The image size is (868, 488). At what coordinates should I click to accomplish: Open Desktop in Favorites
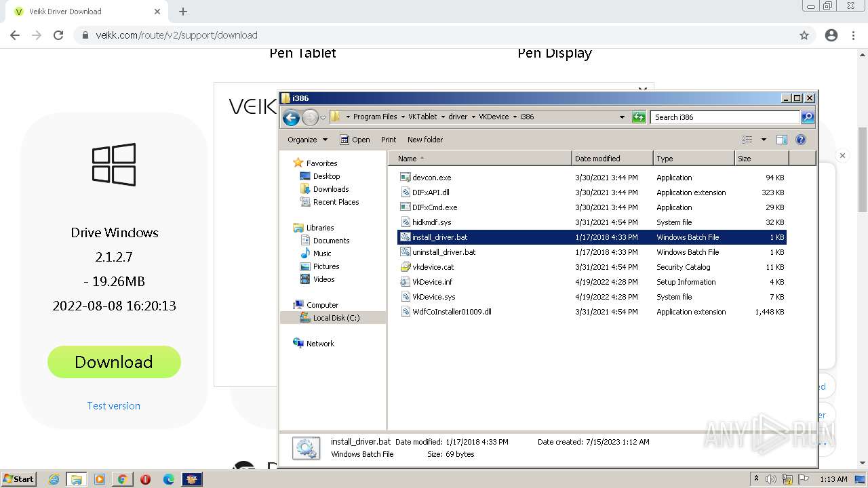click(x=326, y=176)
